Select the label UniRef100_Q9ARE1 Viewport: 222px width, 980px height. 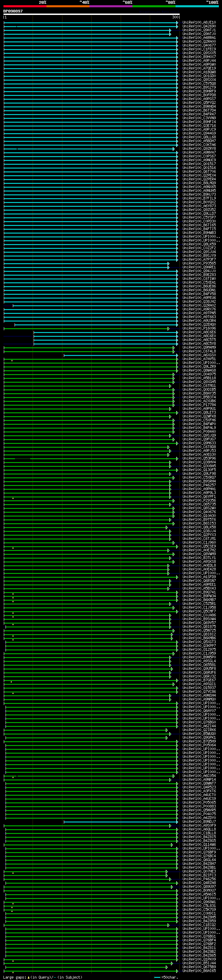click(x=199, y=267)
